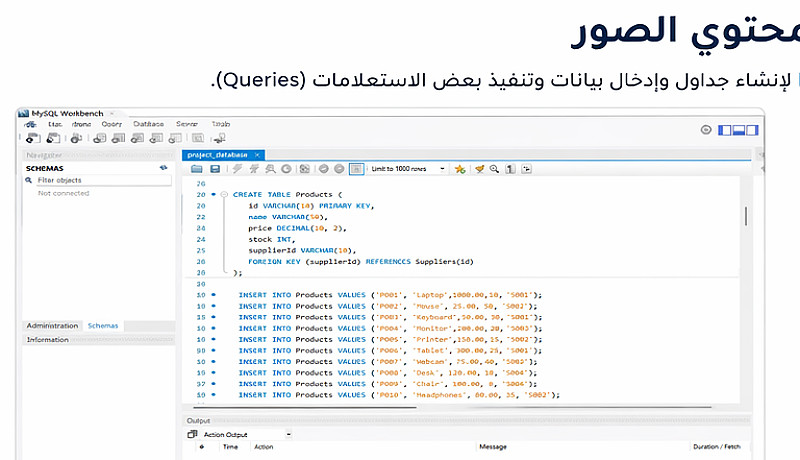Image resolution: width=800 pixels, height=460 pixels.
Task: Toggle the auto-commit mode button
Action: (357, 169)
